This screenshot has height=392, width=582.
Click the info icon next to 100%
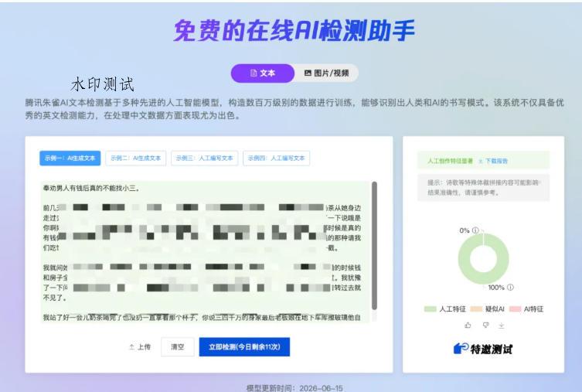coord(510,288)
